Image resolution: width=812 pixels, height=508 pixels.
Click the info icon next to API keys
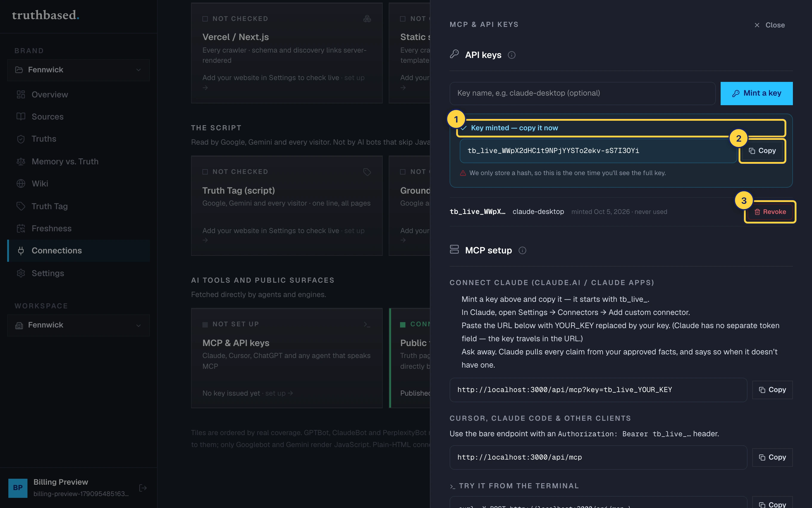tap(511, 55)
